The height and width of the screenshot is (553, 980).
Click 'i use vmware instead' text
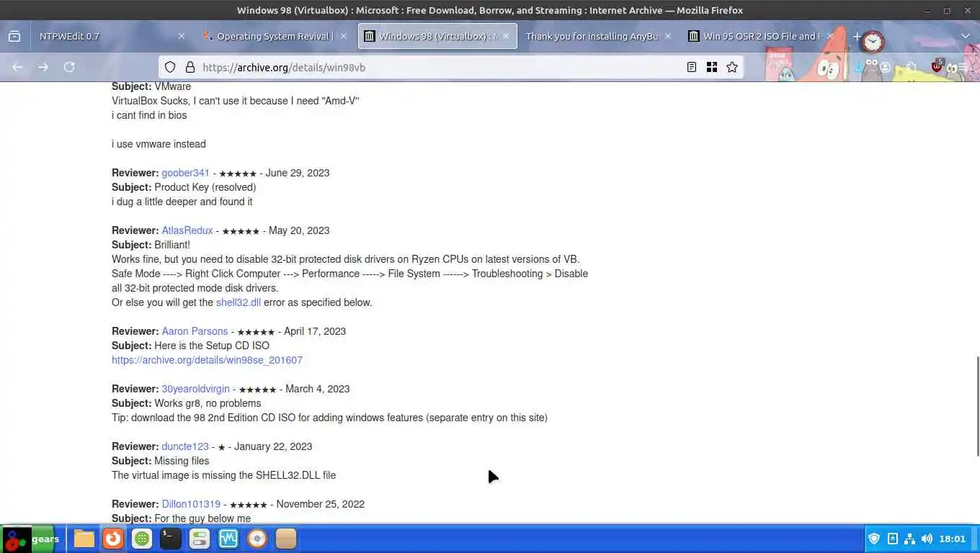pos(159,144)
